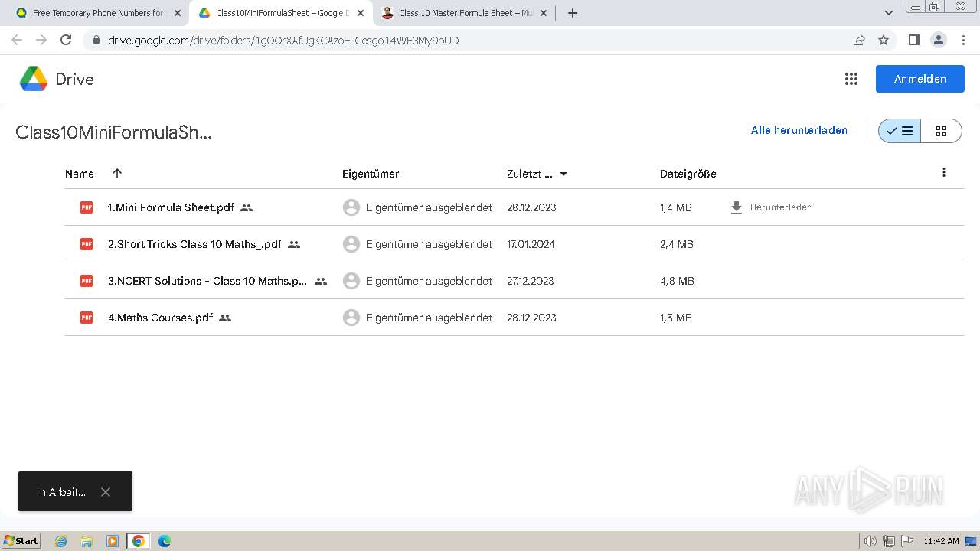
Task: Sort by Eigentümer column header
Action: 371,174
